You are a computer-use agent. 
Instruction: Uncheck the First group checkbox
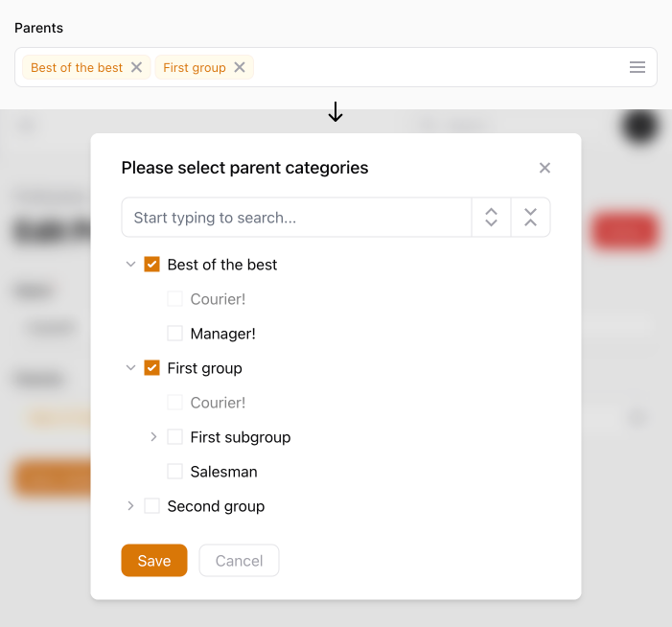click(x=151, y=368)
